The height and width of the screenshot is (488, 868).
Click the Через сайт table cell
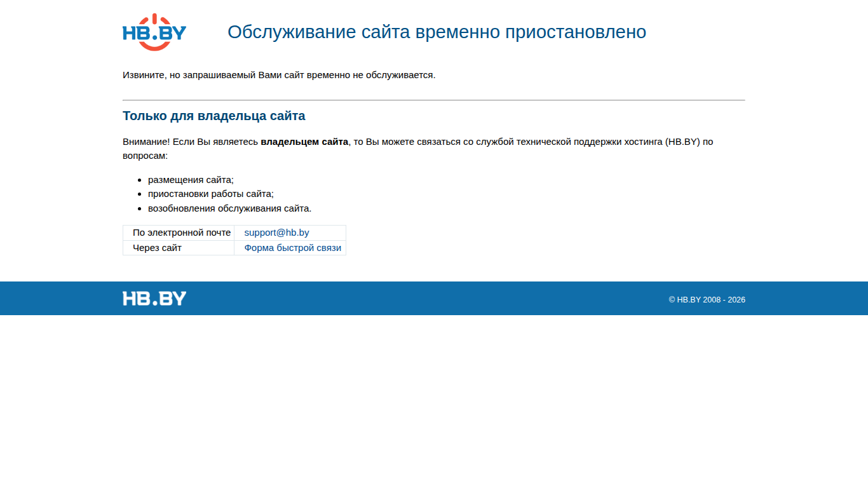click(179, 248)
